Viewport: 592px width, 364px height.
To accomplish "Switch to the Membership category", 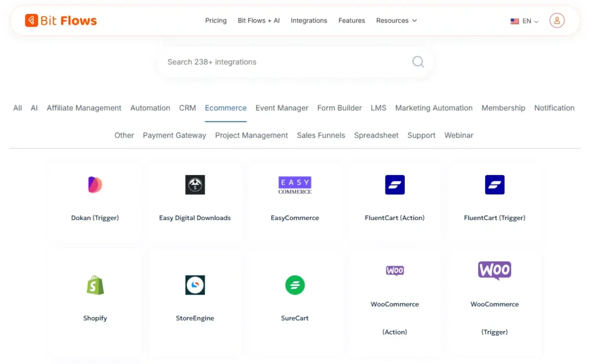I will tap(504, 108).
